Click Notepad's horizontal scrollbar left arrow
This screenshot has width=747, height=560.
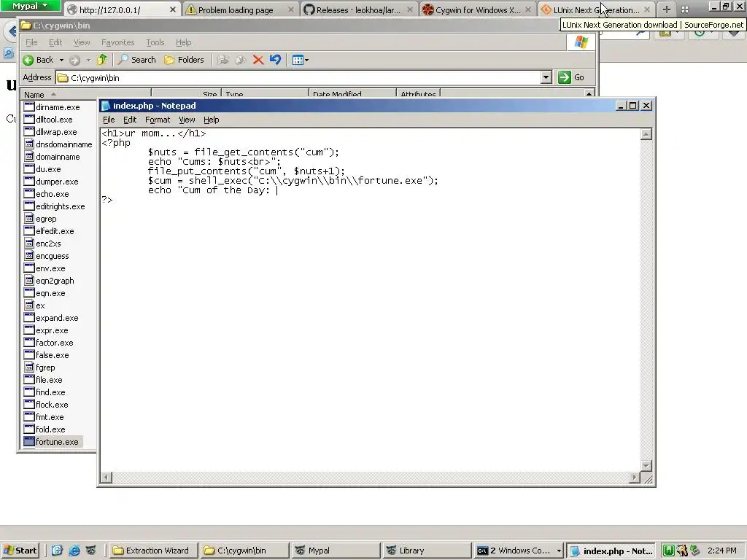pos(107,477)
